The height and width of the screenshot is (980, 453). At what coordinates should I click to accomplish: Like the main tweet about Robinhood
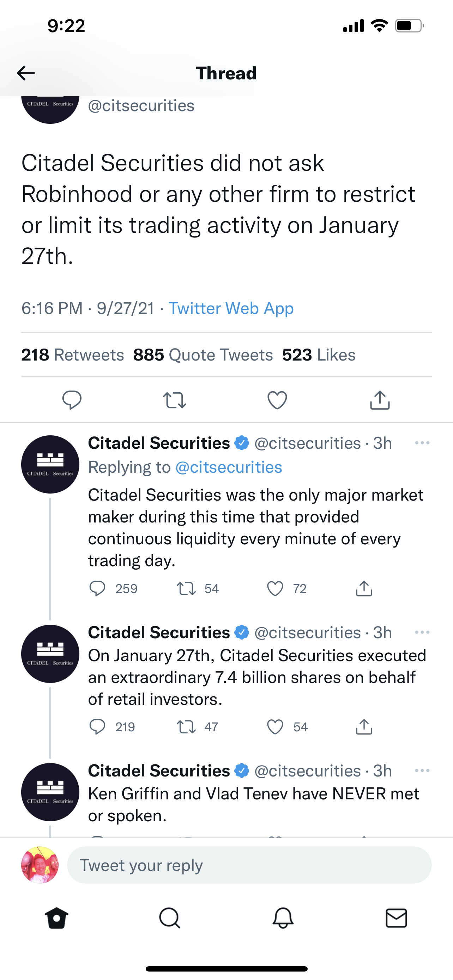click(x=277, y=400)
